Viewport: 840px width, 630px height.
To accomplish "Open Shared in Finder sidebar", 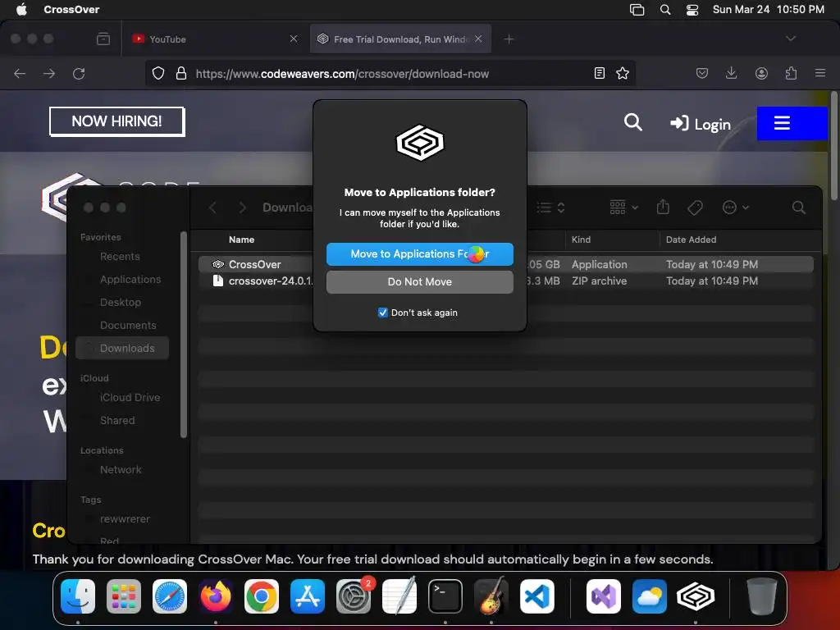I will click(117, 421).
